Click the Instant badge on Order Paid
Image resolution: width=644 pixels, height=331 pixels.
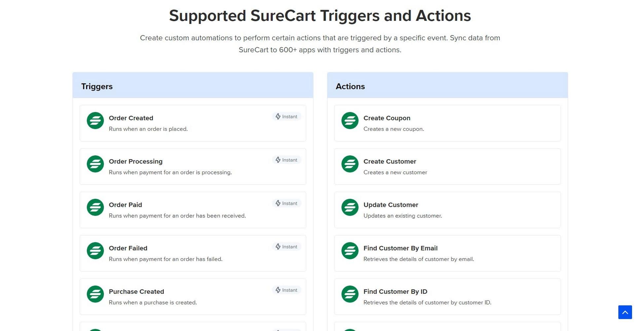[286, 203]
